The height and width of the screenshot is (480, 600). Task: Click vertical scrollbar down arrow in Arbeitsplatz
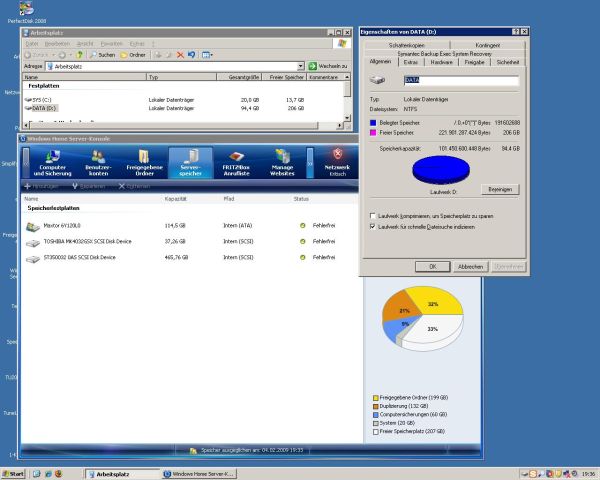click(x=347, y=118)
